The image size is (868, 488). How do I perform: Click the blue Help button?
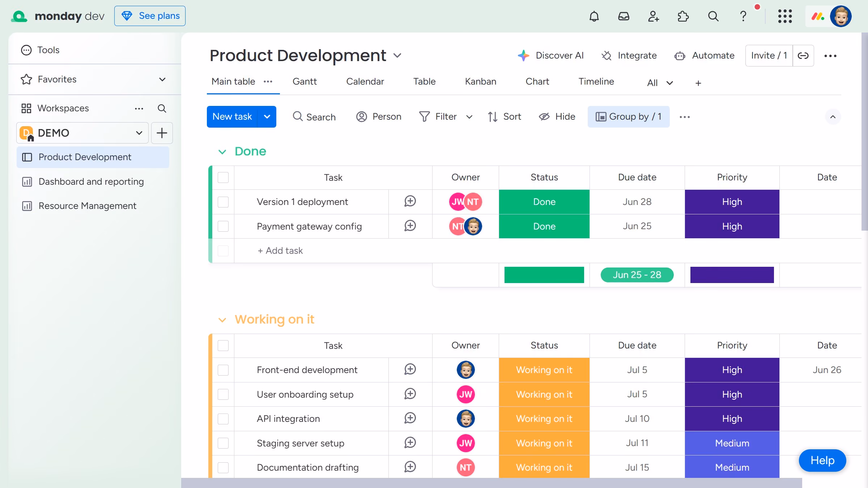pos(822,461)
